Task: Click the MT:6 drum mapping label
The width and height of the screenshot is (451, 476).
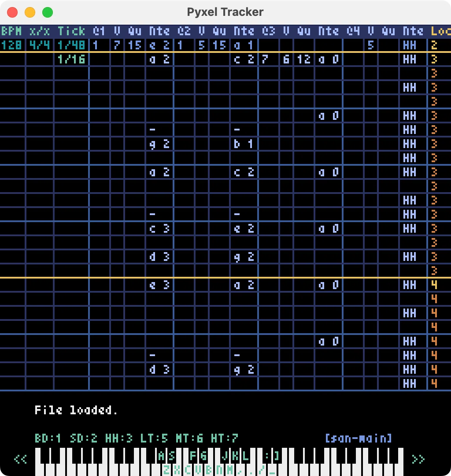Action: (189, 438)
